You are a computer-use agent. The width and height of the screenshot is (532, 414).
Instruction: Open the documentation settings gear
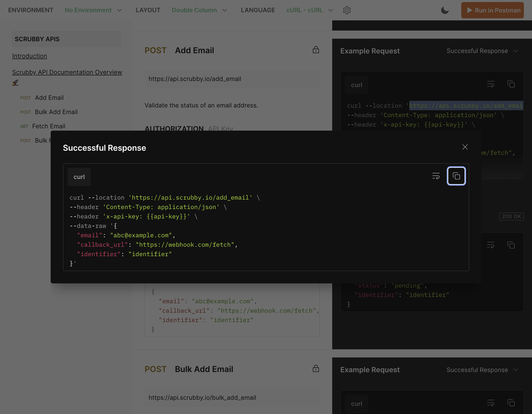point(347,10)
